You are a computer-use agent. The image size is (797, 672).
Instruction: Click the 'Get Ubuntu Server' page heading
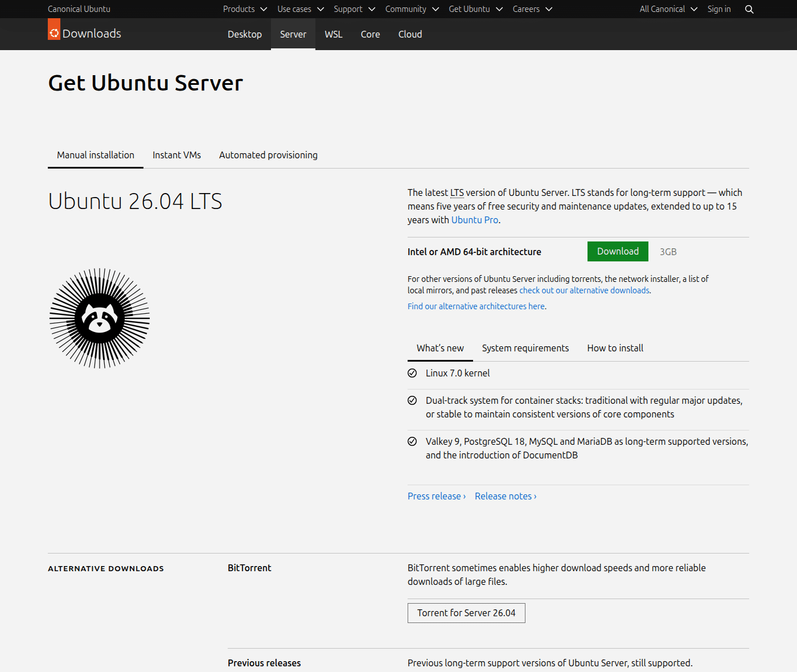[x=146, y=83]
